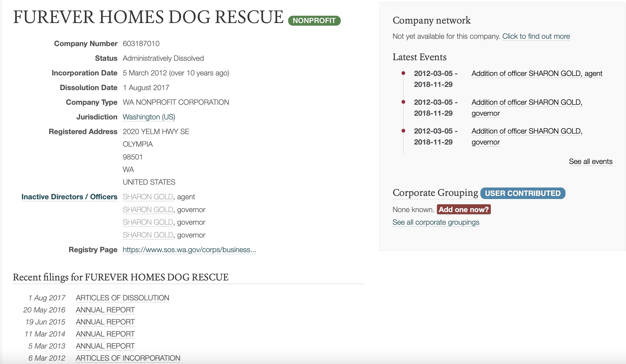The image size is (626, 364).
Task: Click the 'OLYMPIA' address line
Action: [138, 144]
